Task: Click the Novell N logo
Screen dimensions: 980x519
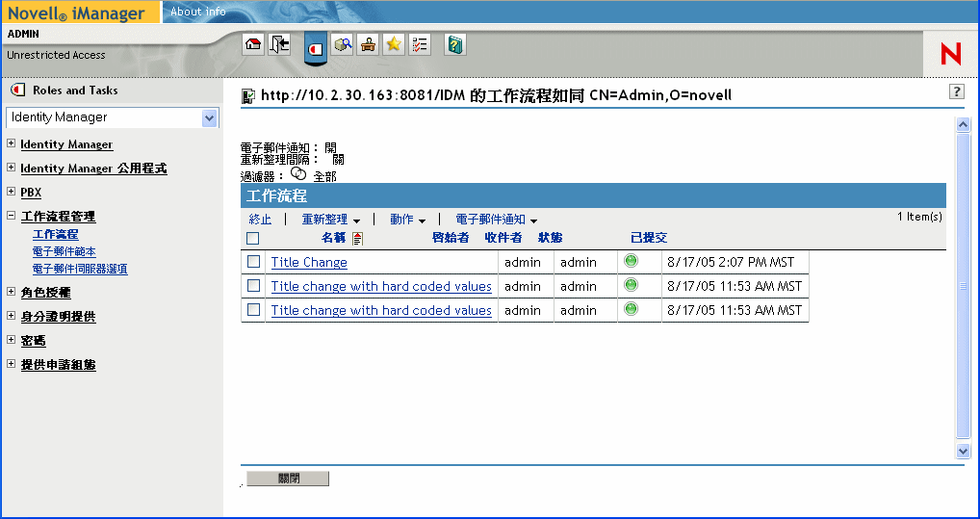Action: click(950, 54)
